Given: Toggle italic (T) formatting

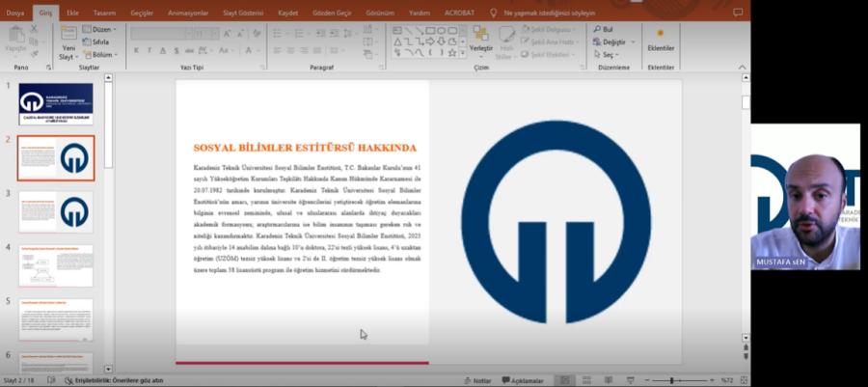Looking at the screenshot, I should tap(149, 50).
